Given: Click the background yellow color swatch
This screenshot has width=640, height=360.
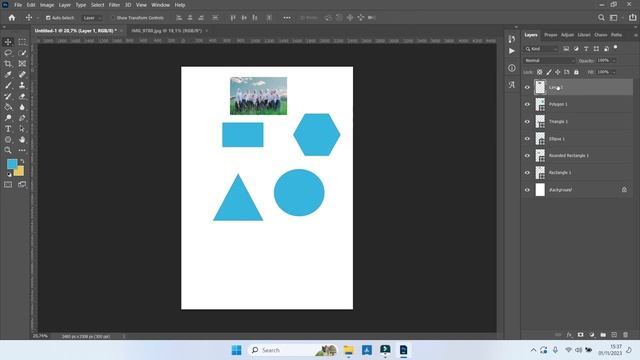Looking at the screenshot, I should click(20, 171).
